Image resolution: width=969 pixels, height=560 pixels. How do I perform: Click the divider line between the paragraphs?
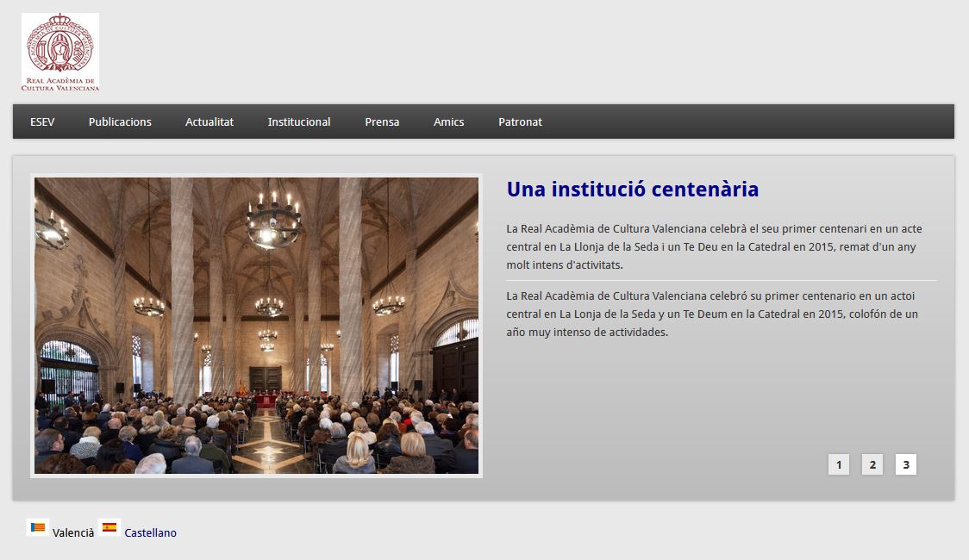tap(721, 280)
